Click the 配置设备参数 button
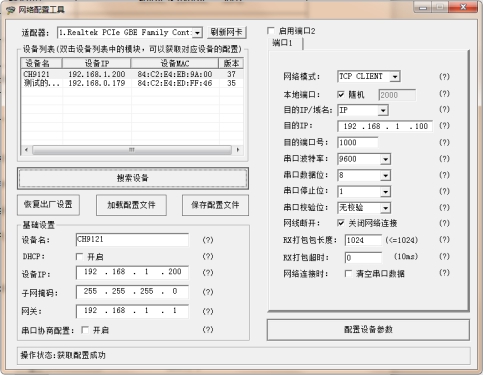This screenshot has height=376, width=484. click(368, 330)
